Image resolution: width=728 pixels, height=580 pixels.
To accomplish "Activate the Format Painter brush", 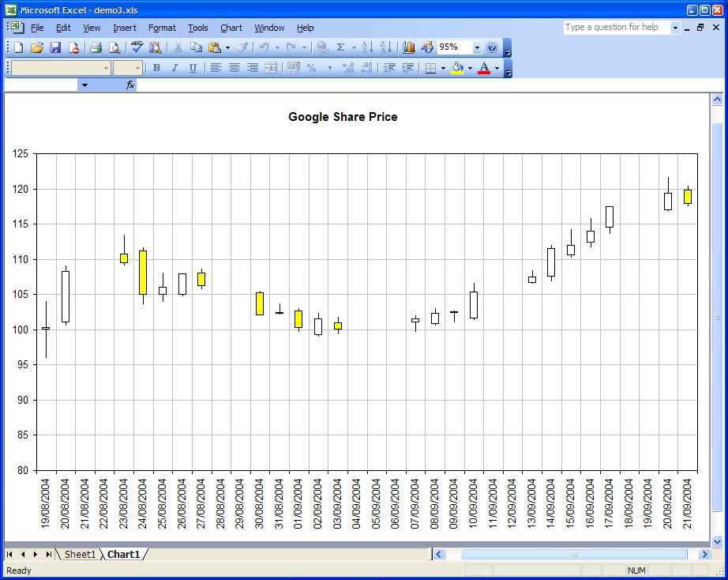I will 242,47.
